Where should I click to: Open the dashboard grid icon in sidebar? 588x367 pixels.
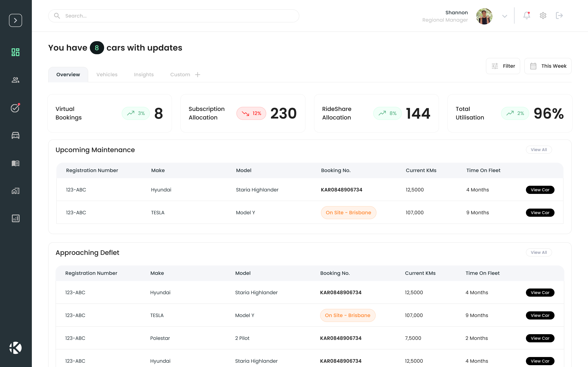click(15, 52)
